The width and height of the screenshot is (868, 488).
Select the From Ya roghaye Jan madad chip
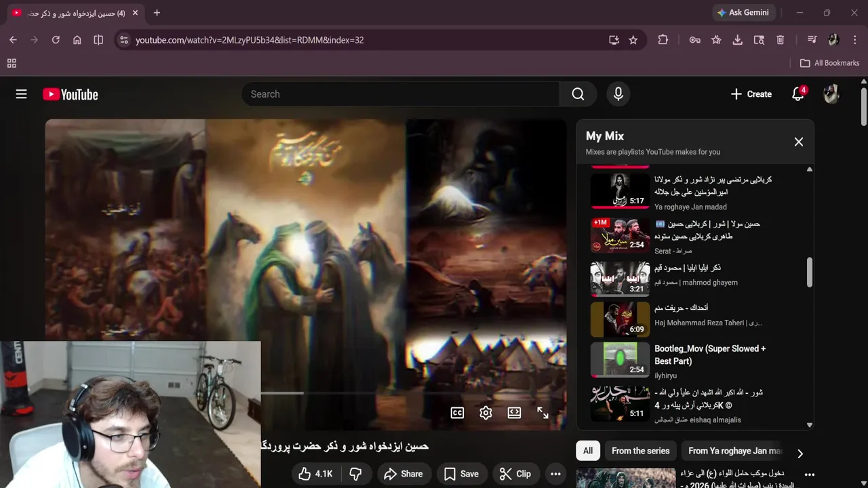pyautogui.click(x=734, y=451)
